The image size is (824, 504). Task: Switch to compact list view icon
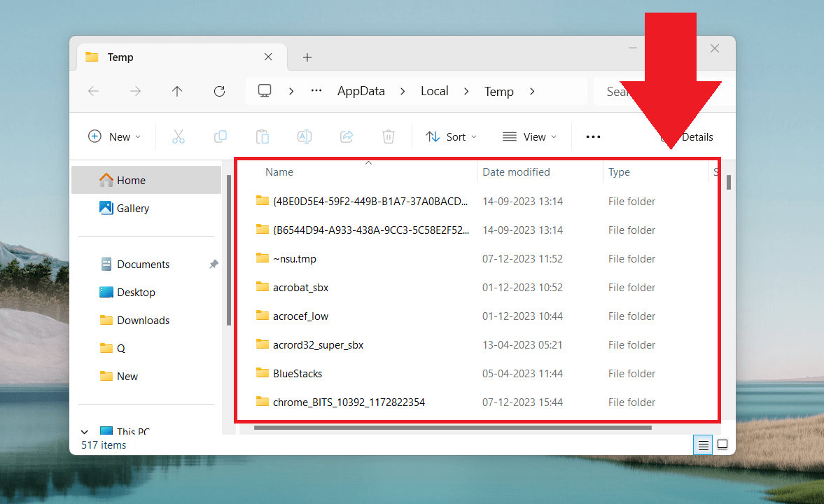click(x=702, y=444)
